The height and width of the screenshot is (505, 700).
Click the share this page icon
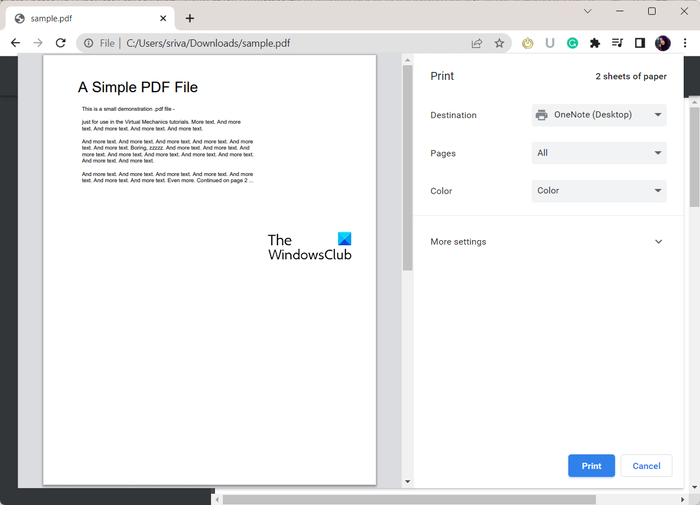[477, 43]
